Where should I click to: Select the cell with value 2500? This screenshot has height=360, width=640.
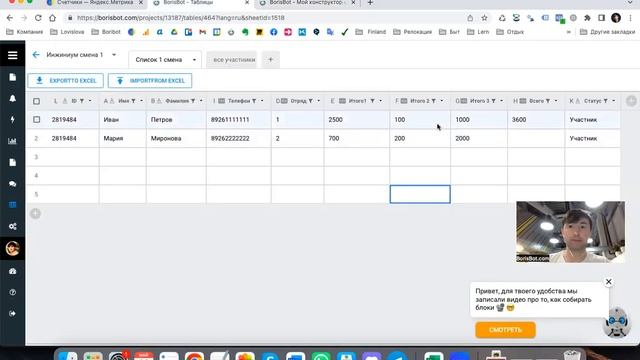357,120
